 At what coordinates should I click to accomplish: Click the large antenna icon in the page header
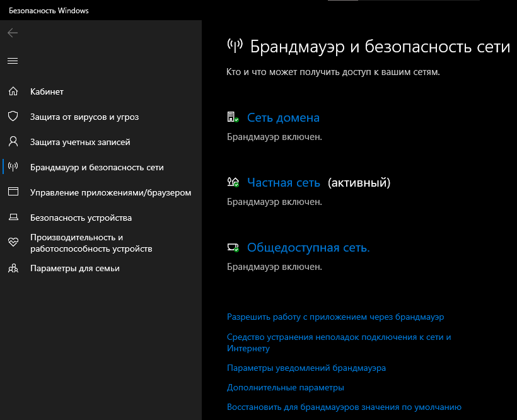tap(235, 46)
